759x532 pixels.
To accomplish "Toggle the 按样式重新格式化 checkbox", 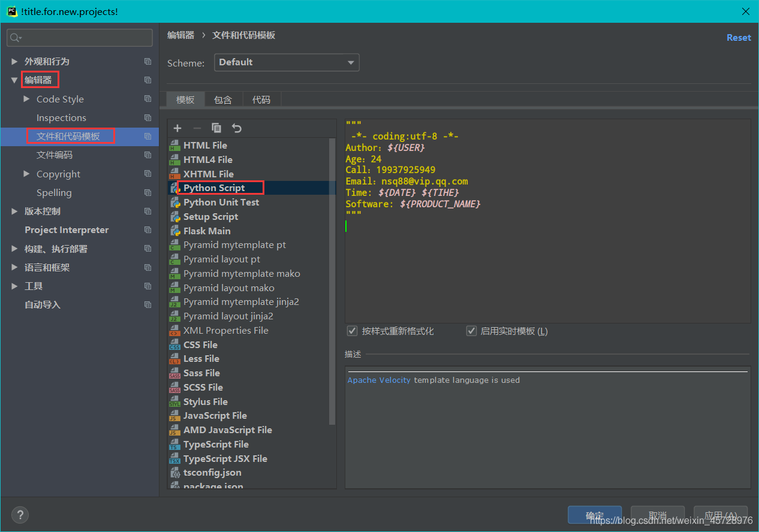I will [x=353, y=331].
